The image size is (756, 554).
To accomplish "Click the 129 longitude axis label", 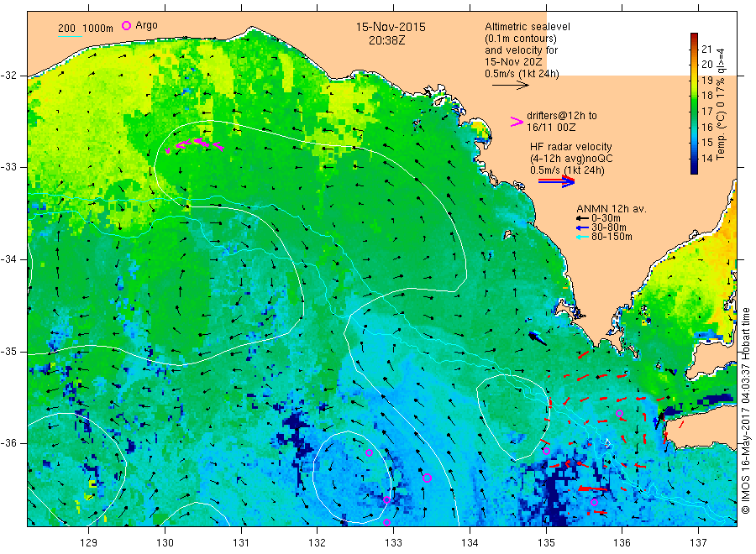I will coord(89,543).
